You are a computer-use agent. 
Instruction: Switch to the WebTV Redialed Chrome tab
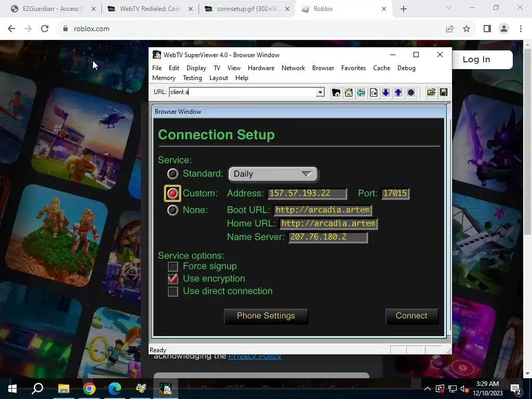(149, 9)
